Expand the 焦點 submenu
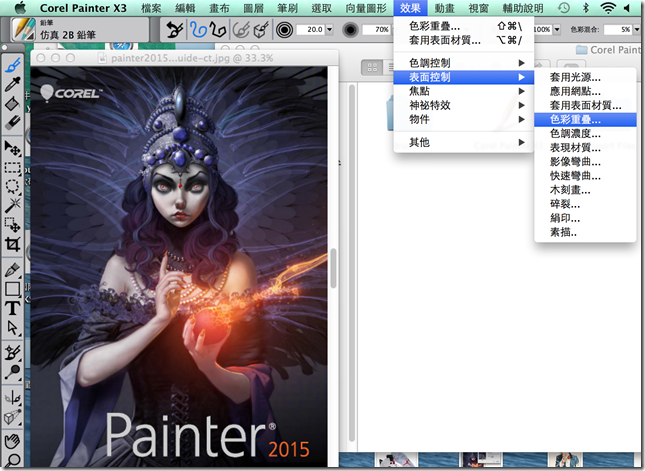 pos(464,91)
